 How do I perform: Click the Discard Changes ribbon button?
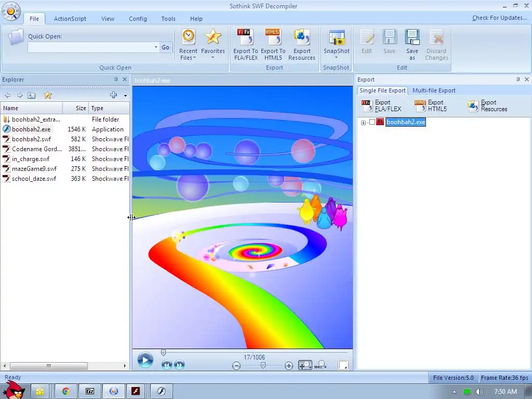click(x=436, y=45)
